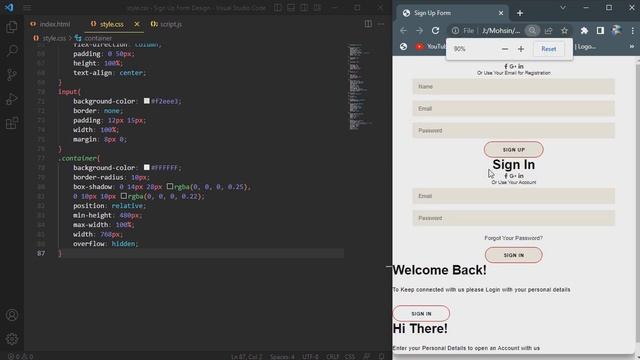Decrease zoom with the minus button
The height and width of the screenshot is (360, 640).
coord(505,49)
